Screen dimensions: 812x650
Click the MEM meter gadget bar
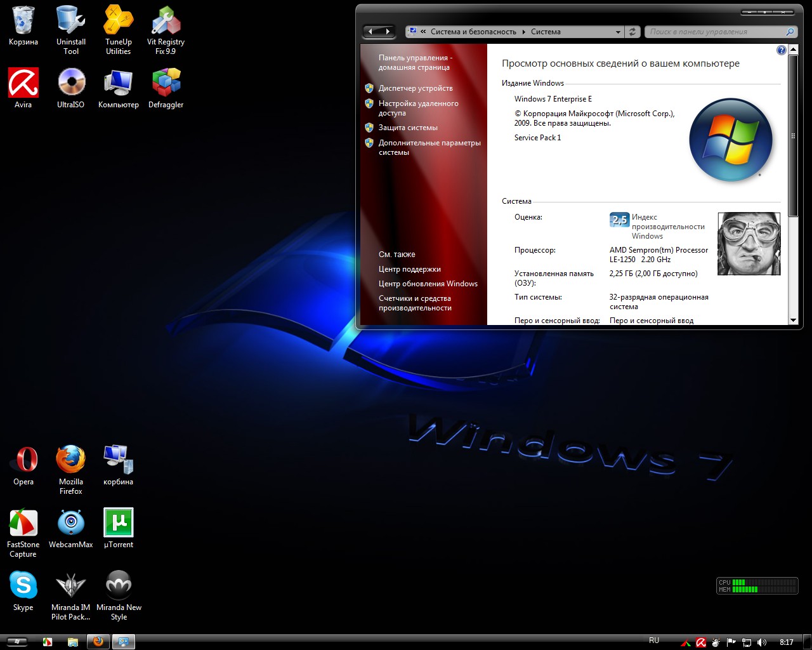click(764, 589)
